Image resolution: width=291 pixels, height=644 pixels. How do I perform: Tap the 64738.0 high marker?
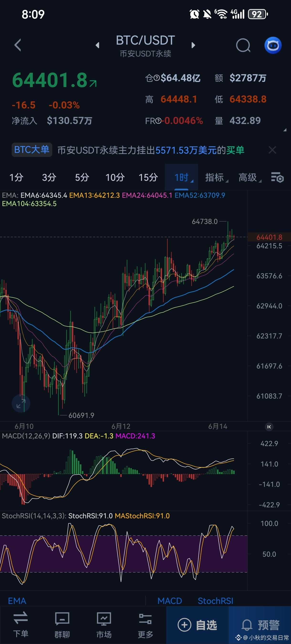point(204,222)
